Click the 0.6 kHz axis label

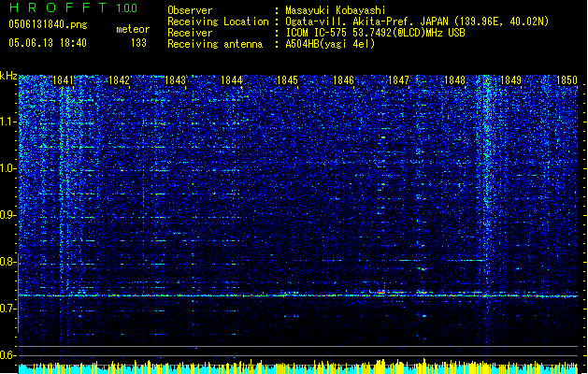8,355
